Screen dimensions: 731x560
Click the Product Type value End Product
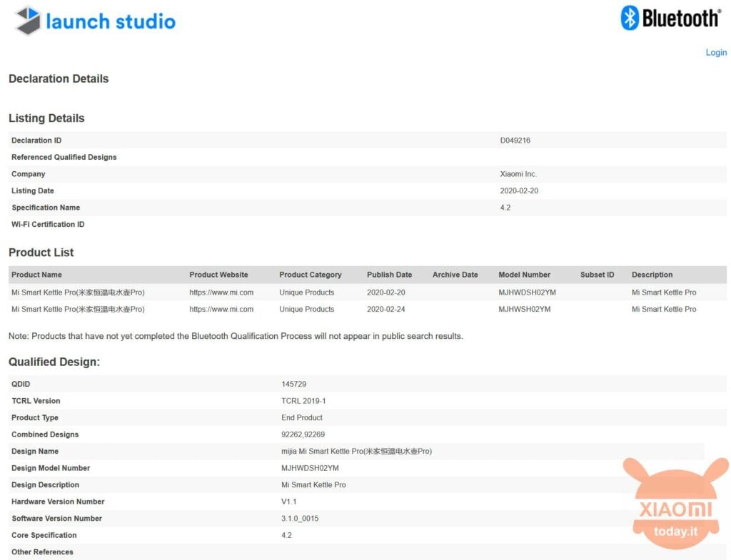(x=302, y=417)
